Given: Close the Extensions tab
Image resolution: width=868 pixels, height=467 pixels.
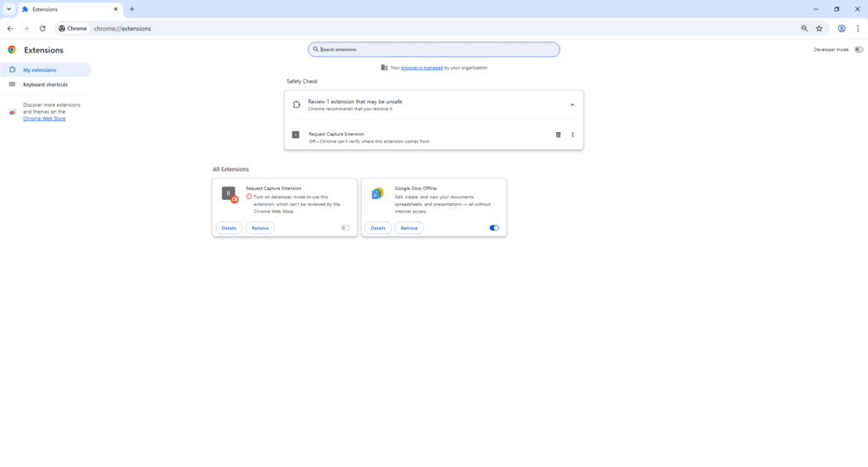Looking at the screenshot, I should point(115,8).
